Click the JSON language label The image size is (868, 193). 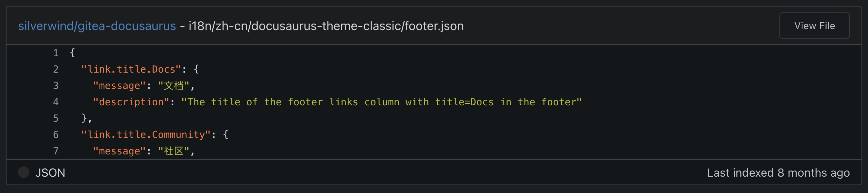[50, 173]
